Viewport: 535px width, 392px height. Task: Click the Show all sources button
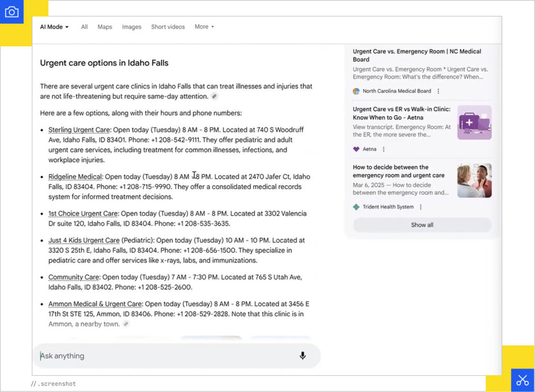(x=422, y=225)
